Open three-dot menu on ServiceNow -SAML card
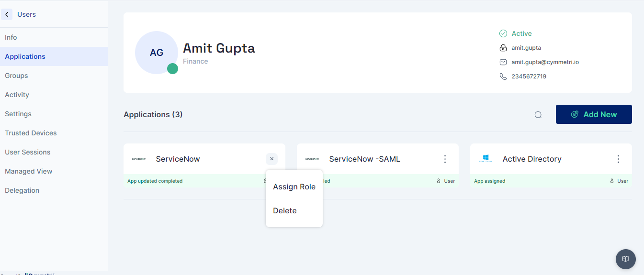The image size is (644, 275). pyautogui.click(x=445, y=159)
